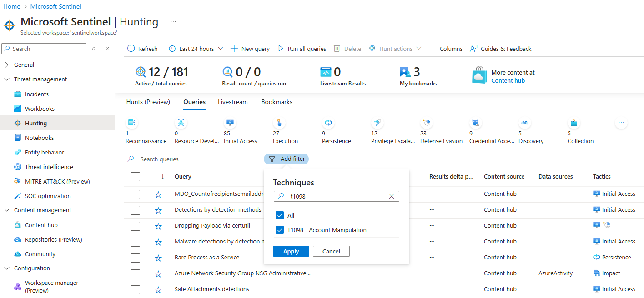Click the New query plus icon

[x=234, y=49]
